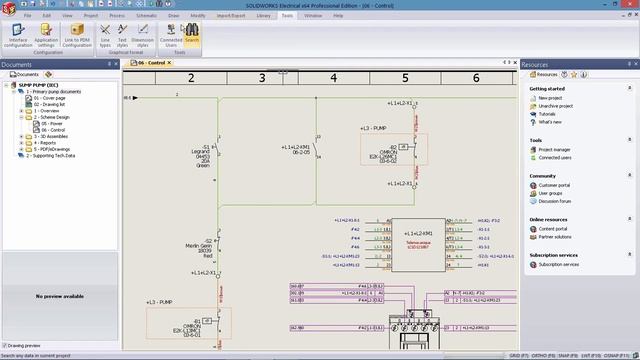Expand the 5 - PDF/eDrawings folder
Screen dimensions: 640x360
tap(21, 149)
